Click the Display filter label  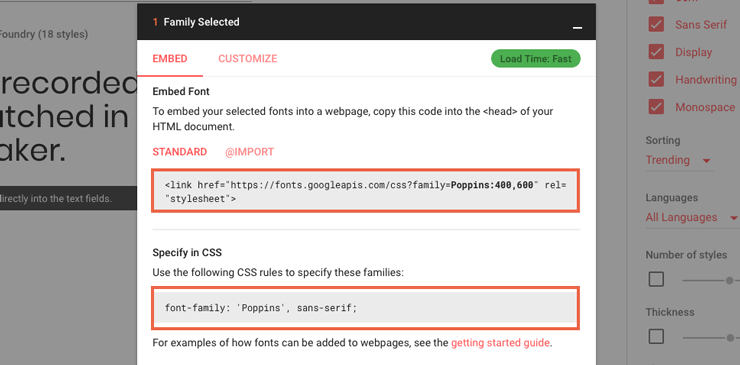tap(694, 52)
